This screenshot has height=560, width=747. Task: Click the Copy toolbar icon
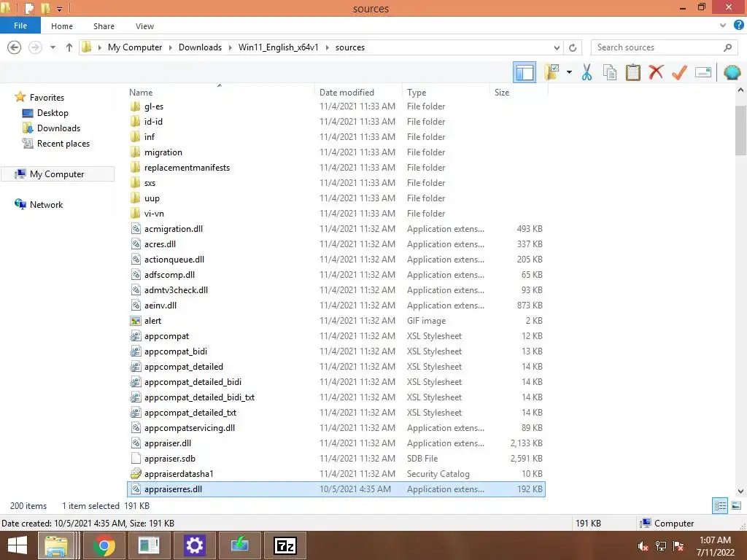[610, 73]
